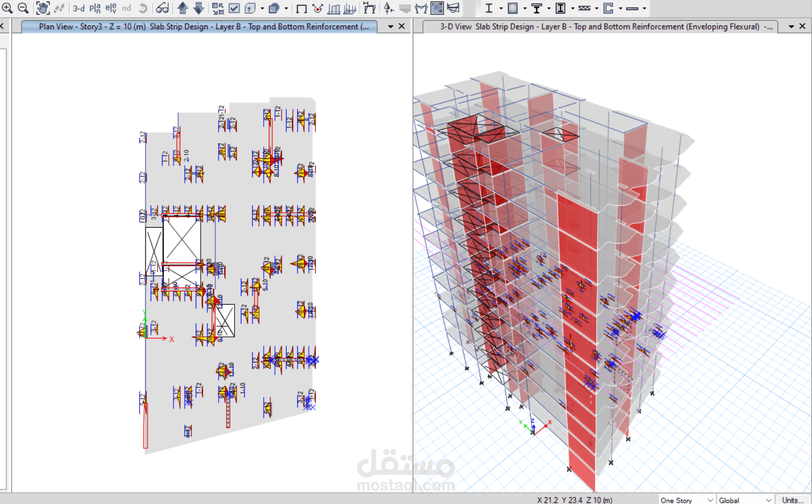Click the 3D cube view direction icon
Screen dimensions: 812x504
click(250, 8)
